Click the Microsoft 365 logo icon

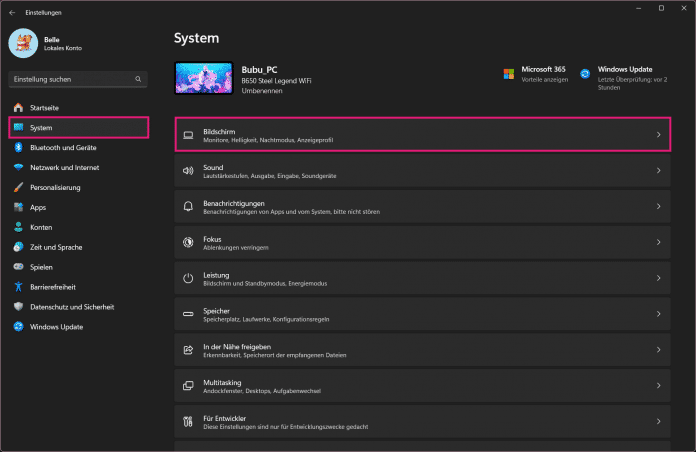pyautogui.click(x=509, y=74)
